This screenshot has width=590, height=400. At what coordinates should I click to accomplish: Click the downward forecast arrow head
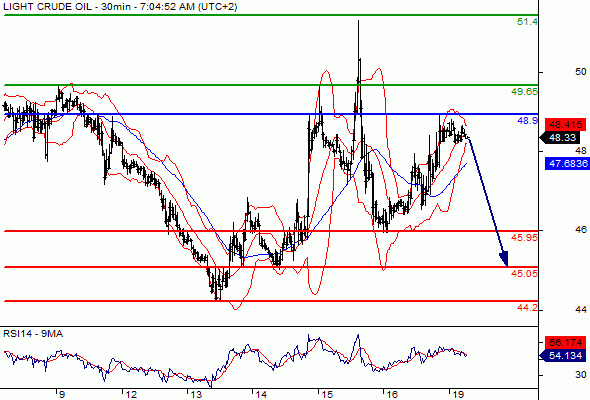coord(505,259)
